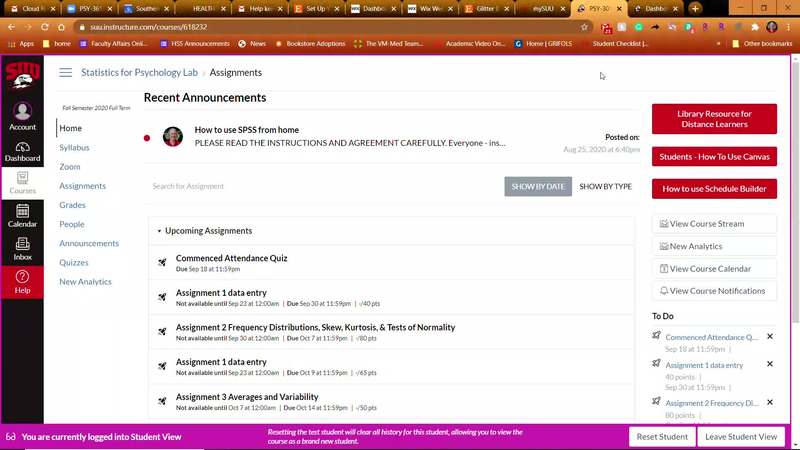Switch to SHOW BY TYPE view
This screenshot has width=800, height=450.
(605, 186)
